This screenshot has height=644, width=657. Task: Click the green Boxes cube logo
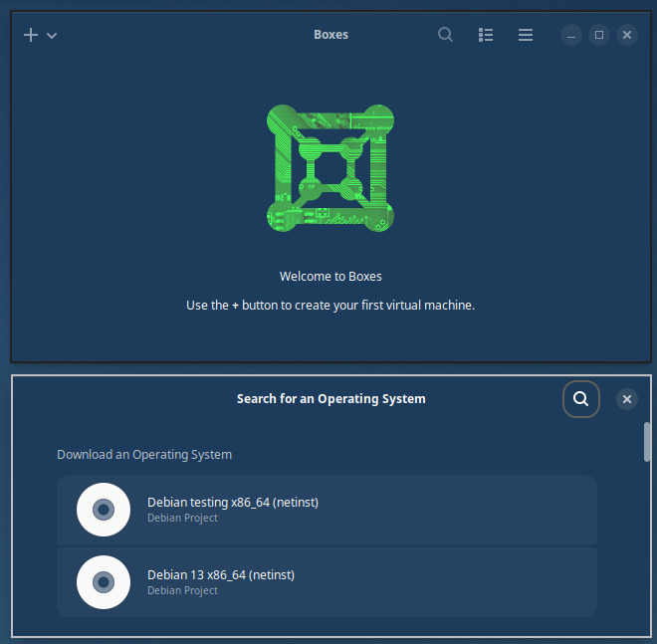tap(330, 168)
